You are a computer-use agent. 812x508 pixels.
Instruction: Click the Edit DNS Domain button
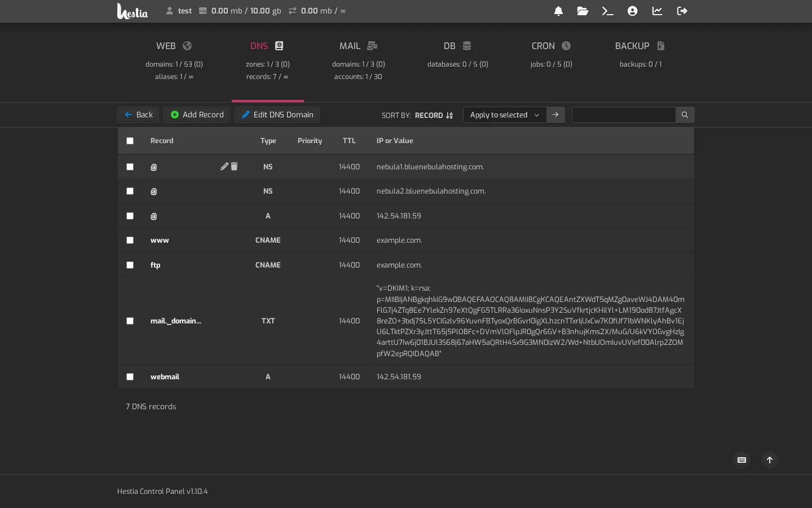tap(277, 115)
